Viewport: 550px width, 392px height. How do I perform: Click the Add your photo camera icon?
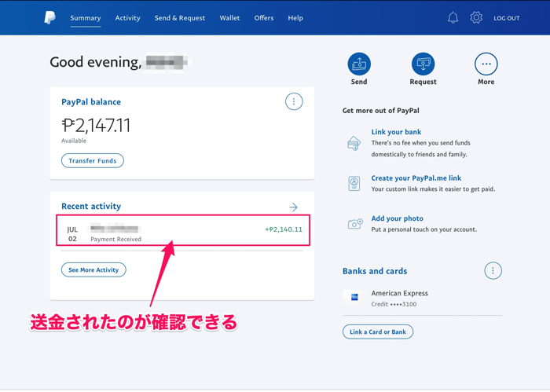(x=355, y=224)
